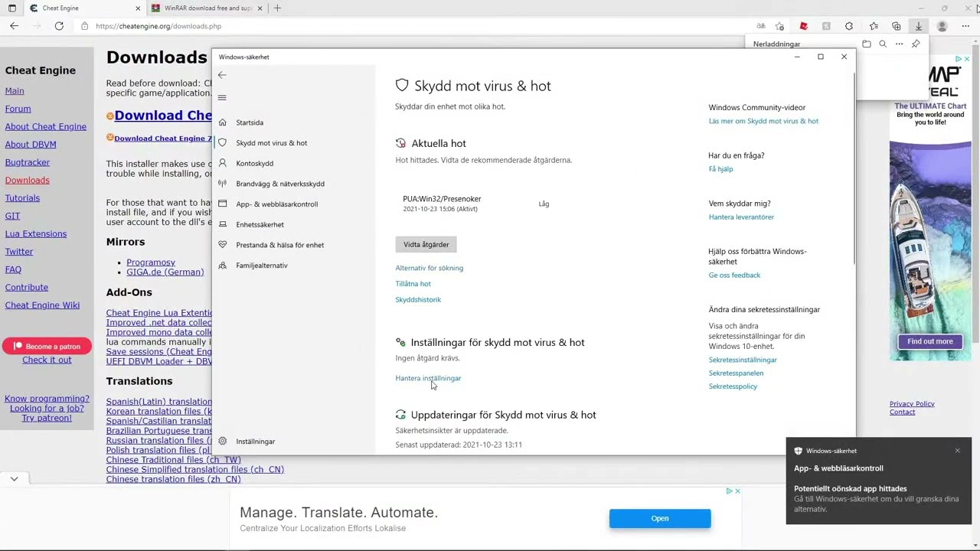Open the tab actions menu icon

tap(12, 8)
